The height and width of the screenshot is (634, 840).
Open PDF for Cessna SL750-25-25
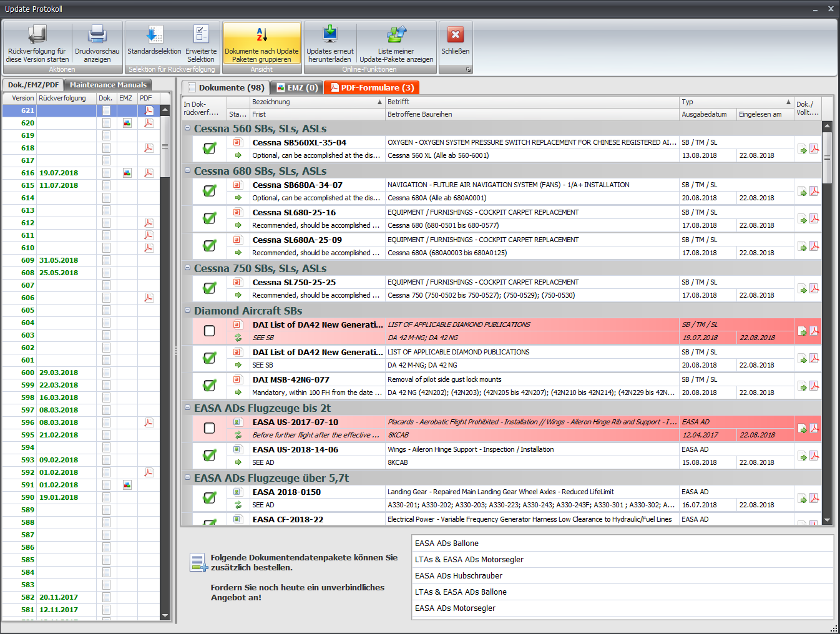pos(814,288)
